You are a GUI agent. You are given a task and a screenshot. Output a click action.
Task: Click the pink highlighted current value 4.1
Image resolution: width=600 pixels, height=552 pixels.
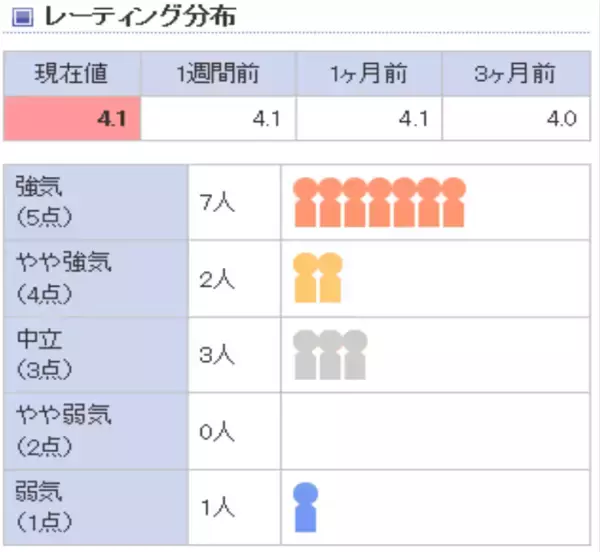(x=71, y=120)
